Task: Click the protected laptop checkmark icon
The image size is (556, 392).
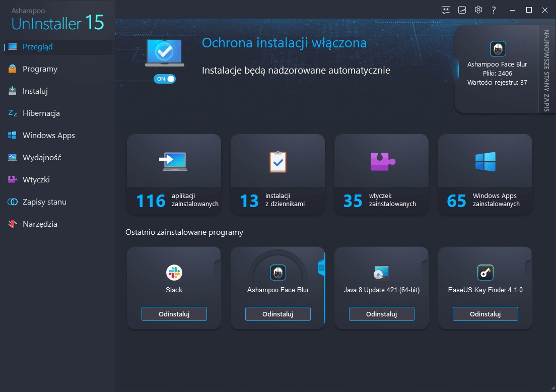Action: point(165,53)
